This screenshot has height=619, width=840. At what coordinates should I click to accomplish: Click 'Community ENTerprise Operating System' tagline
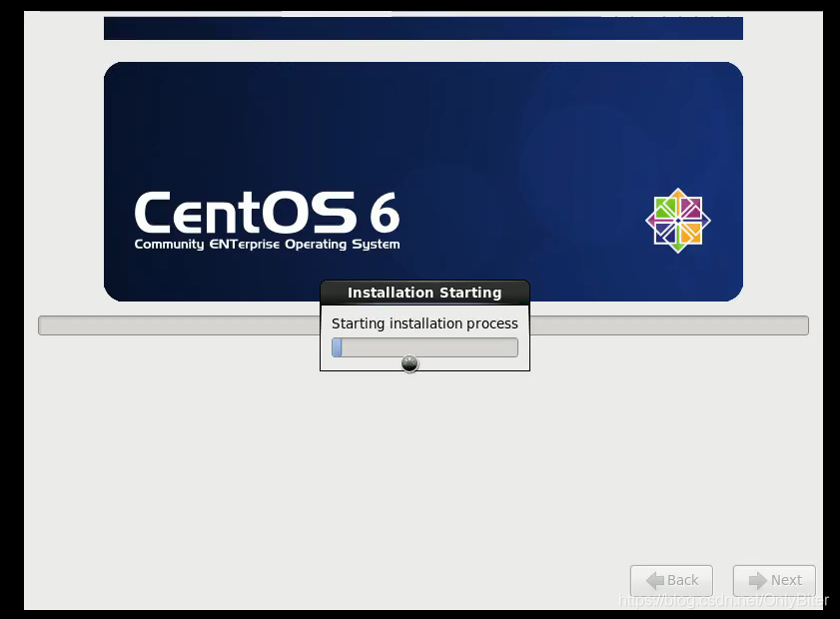[x=267, y=245]
